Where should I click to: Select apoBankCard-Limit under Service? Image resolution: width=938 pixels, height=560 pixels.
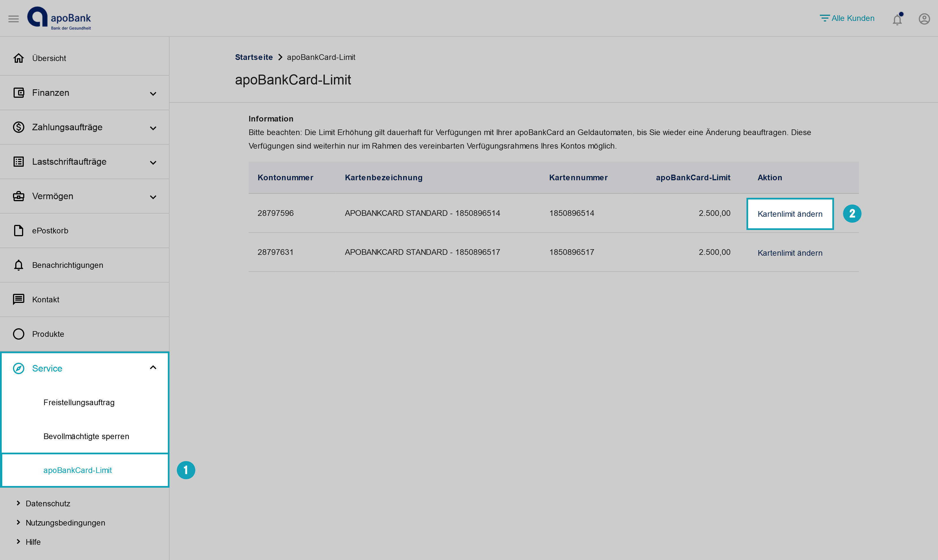pos(78,470)
